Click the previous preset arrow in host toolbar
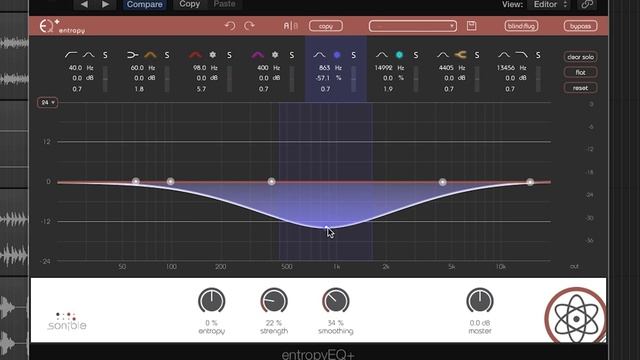The image size is (640, 360). tap(84, 4)
